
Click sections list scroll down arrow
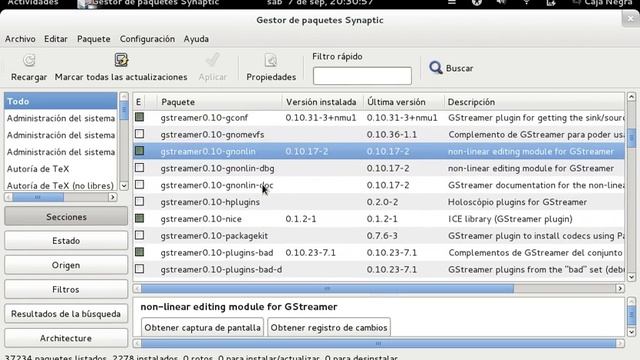pyautogui.click(x=124, y=185)
